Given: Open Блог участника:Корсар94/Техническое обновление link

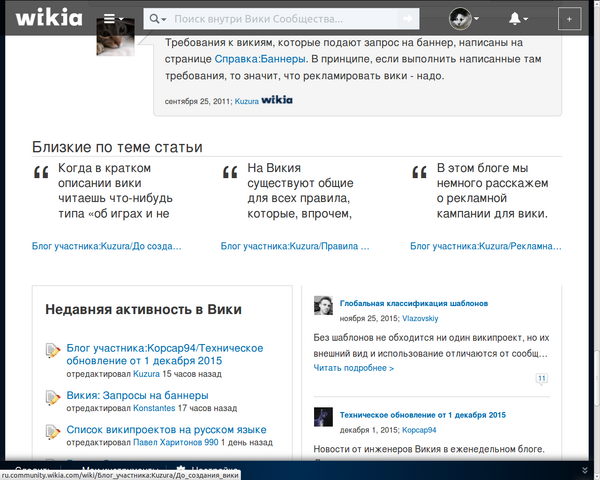Looking at the screenshot, I should click(165, 354).
